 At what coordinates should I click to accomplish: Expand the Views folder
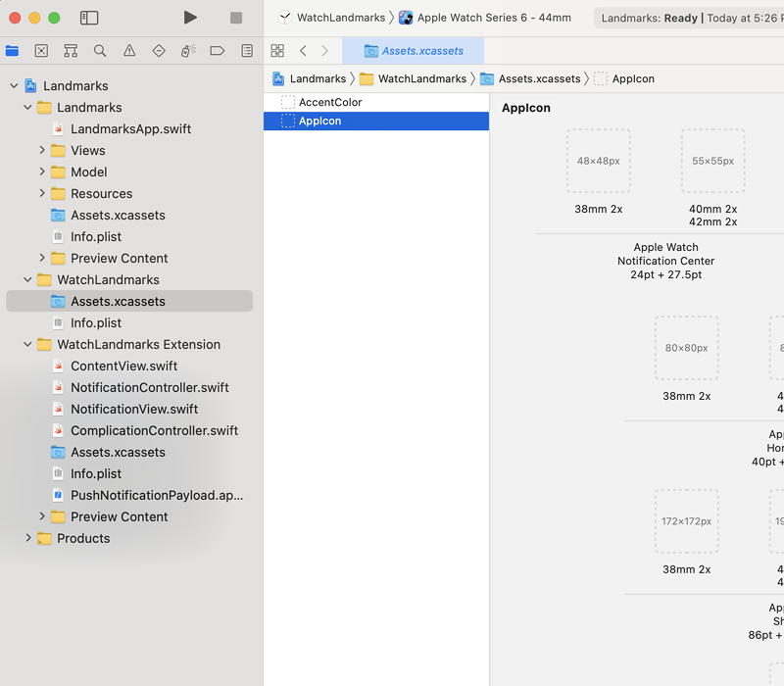42,150
